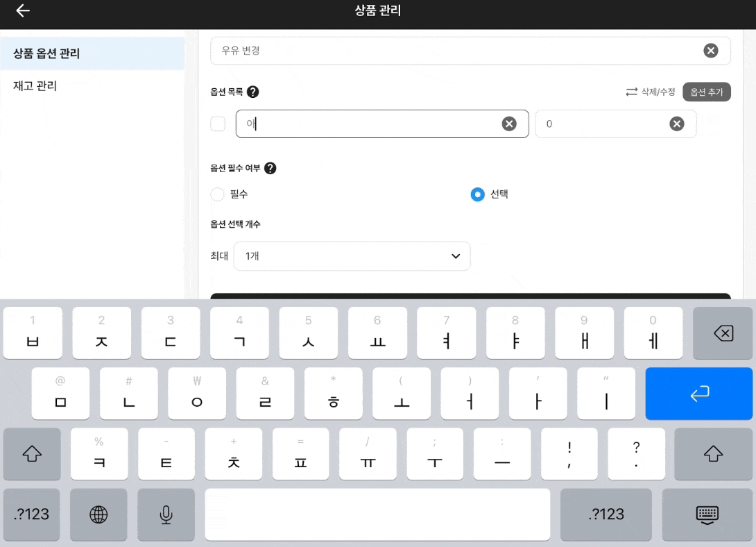Select the 필수 radio button

point(218,194)
